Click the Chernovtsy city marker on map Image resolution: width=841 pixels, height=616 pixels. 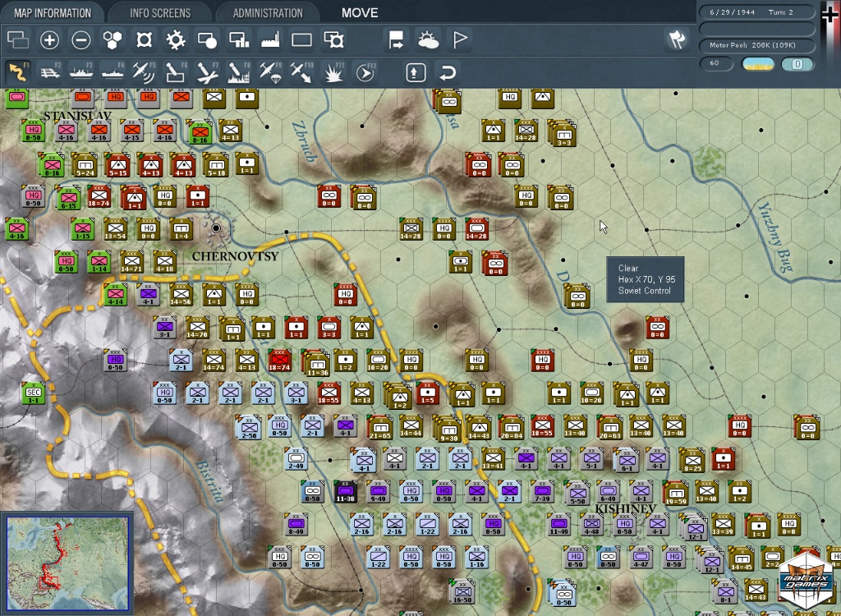216,228
